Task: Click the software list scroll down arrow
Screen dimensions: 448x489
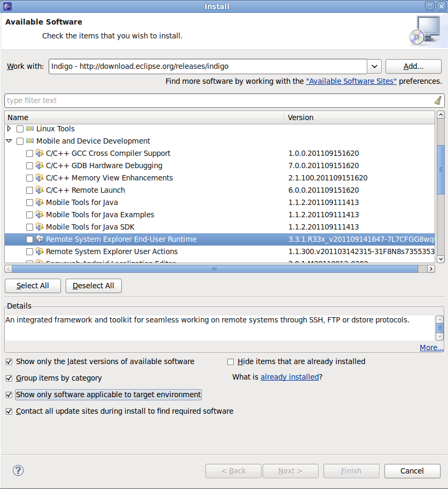Action: point(441,259)
